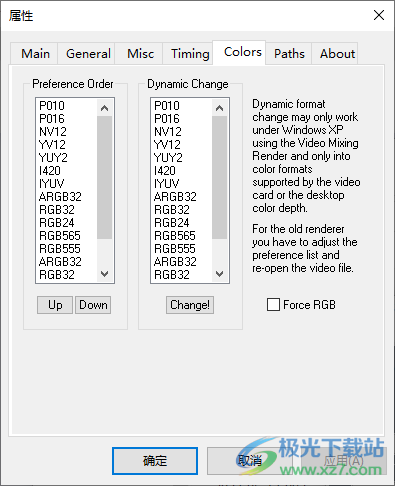Click the Dynamic Change scrollbar thumb
395x486 pixels.
(x=219, y=177)
